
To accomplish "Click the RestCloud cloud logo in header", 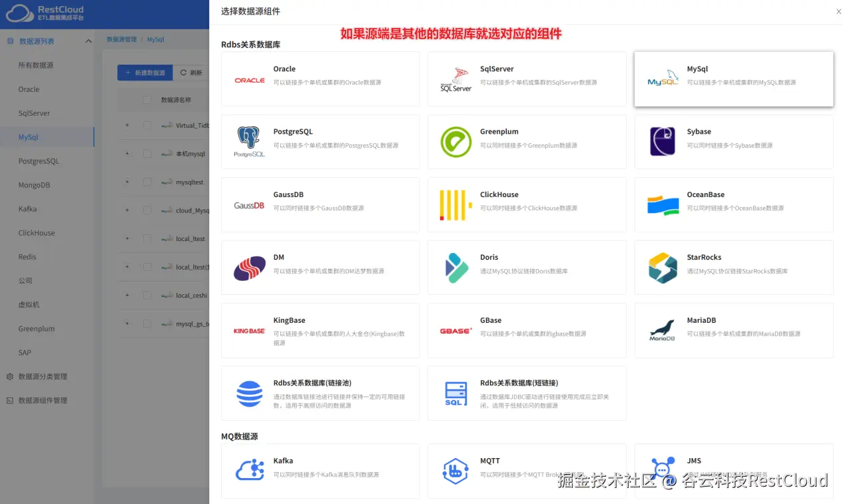I will 19,13.
